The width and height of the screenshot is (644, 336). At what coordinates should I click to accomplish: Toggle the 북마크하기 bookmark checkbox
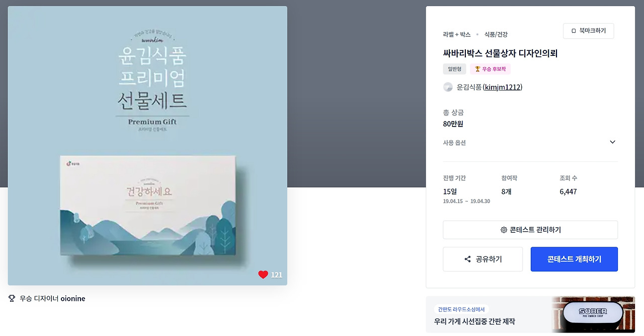pos(574,31)
